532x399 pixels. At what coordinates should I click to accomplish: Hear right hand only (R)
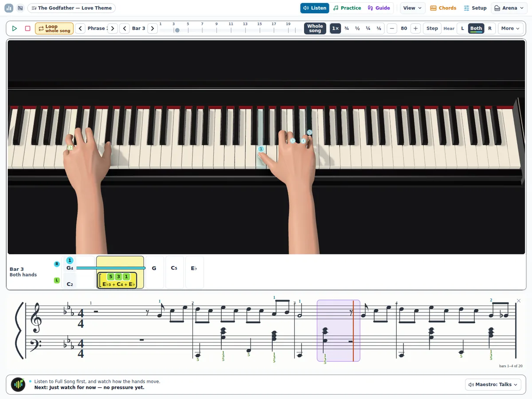(489, 28)
